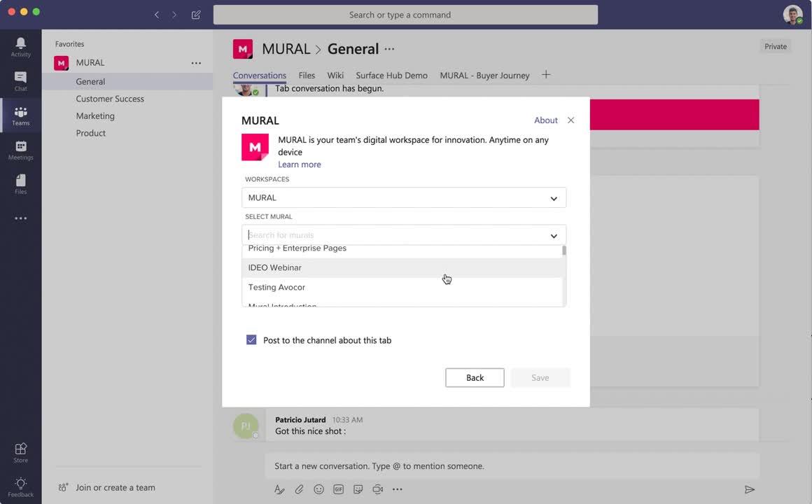This screenshot has width=812, height=504.
Task: Add a new tab with plus icon
Action: [546, 75]
